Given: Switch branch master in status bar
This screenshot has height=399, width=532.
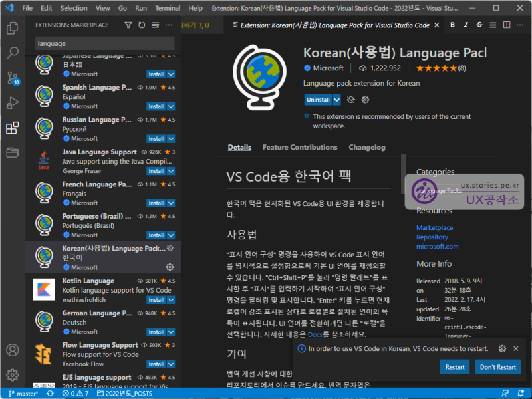Looking at the screenshot, I should pyautogui.click(x=23, y=393).
